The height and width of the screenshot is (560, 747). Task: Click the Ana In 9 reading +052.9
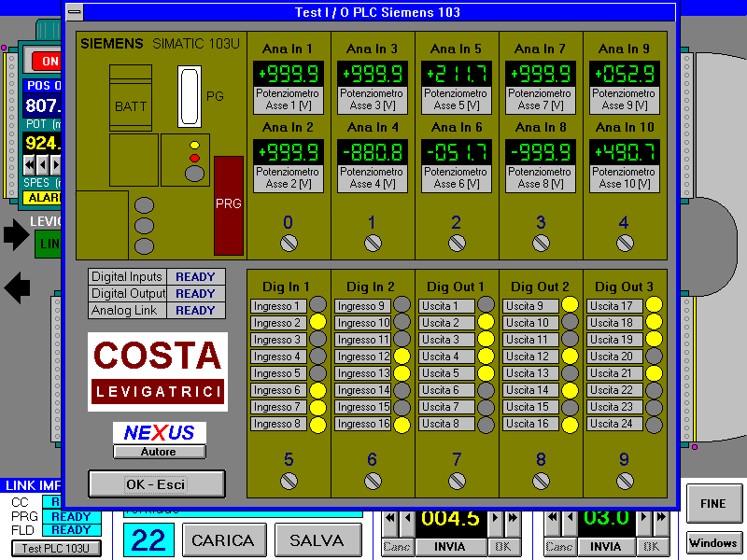pyautogui.click(x=625, y=74)
